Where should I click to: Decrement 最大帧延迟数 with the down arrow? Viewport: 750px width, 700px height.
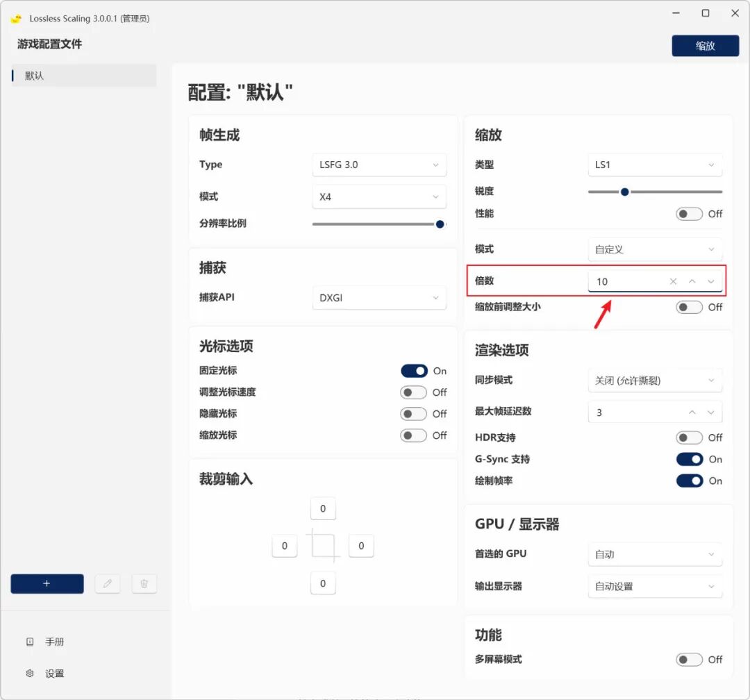click(710, 412)
